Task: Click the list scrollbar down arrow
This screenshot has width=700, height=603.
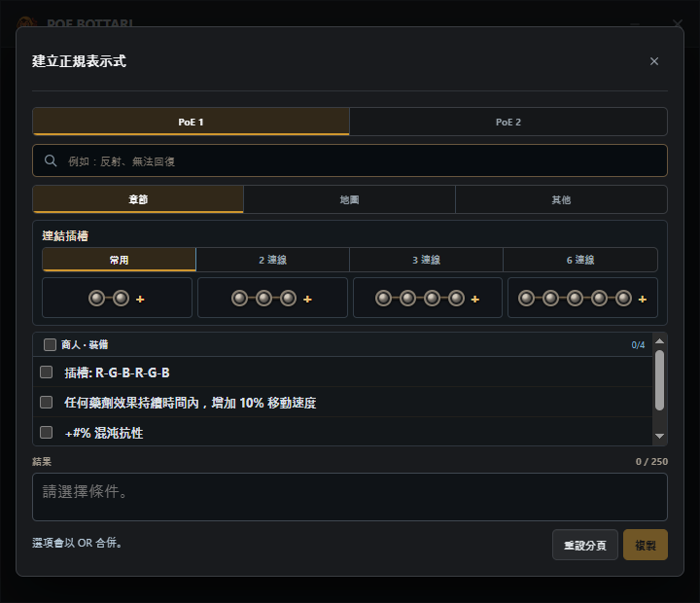Action: [659, 436]
